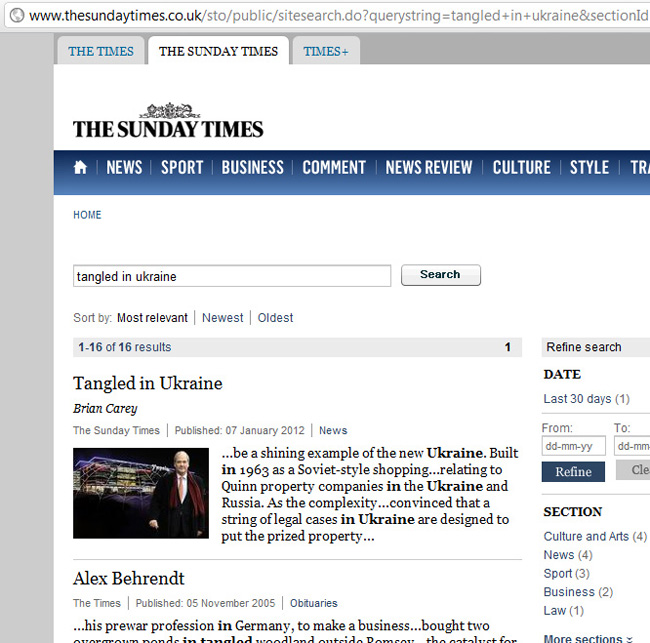Click the Refine button

click(573, 471)
